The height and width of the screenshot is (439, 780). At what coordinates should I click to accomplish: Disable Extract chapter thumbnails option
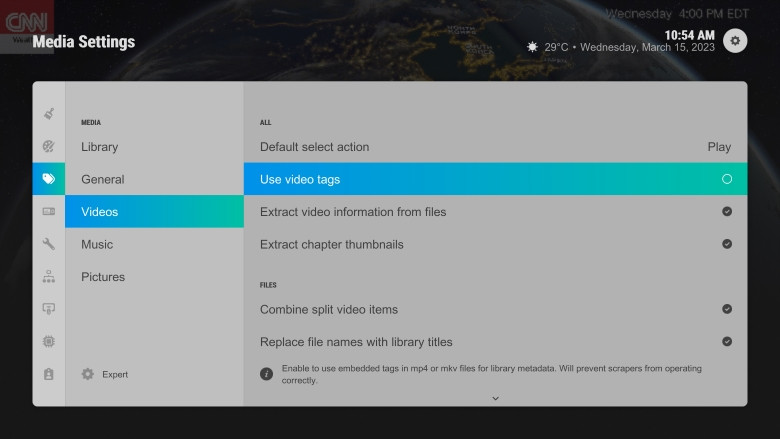(x=726, y=244)
